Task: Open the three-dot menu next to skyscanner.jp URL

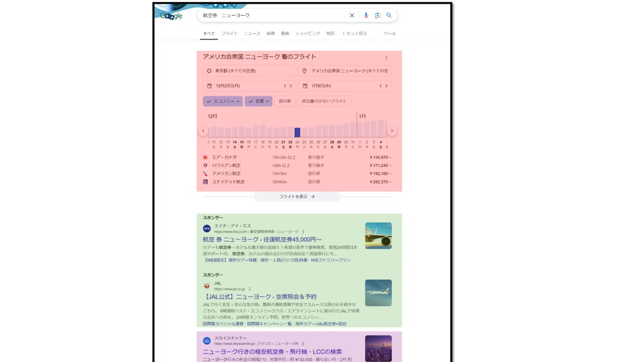Action: [x=303, y=343]
